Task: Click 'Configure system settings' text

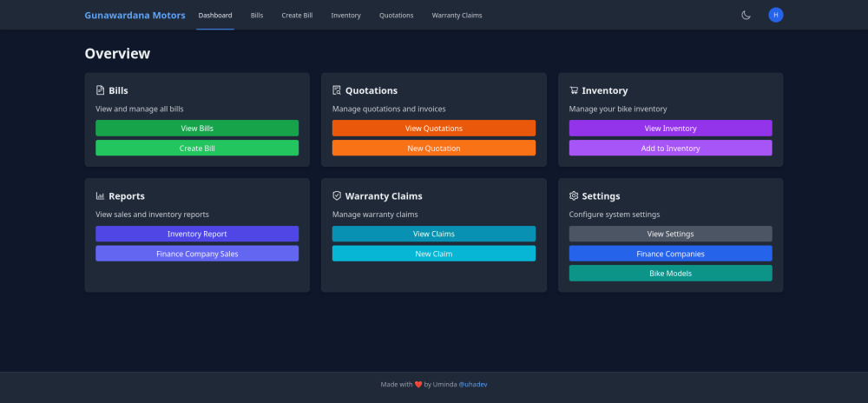Action: click(x=615, y=215)
